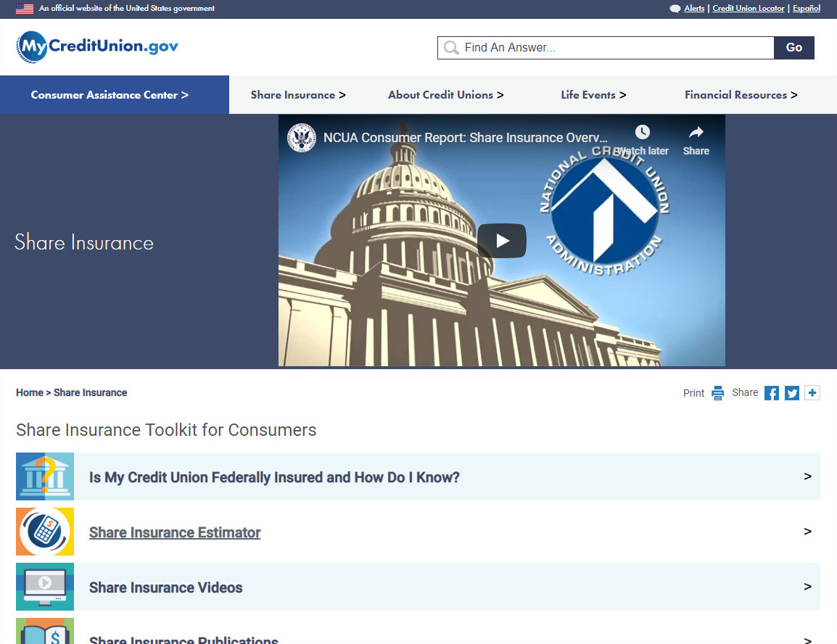Click the Share Insurance Publications book icon
Screen dimensions: 837x644
(x=45, y=631)
